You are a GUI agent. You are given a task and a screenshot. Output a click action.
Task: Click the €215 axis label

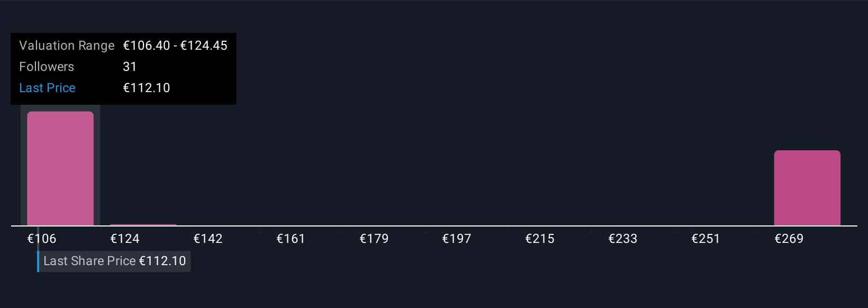(x=540, y=239)
